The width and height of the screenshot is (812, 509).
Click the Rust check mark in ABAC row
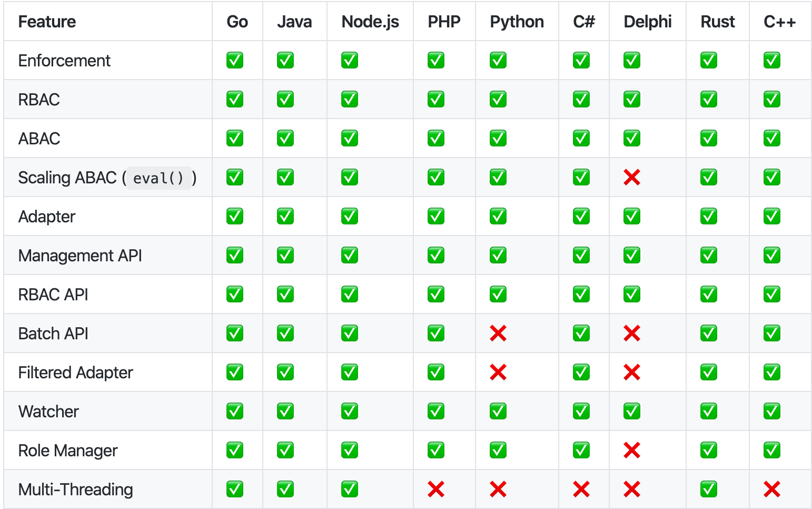tap(709, 139)
